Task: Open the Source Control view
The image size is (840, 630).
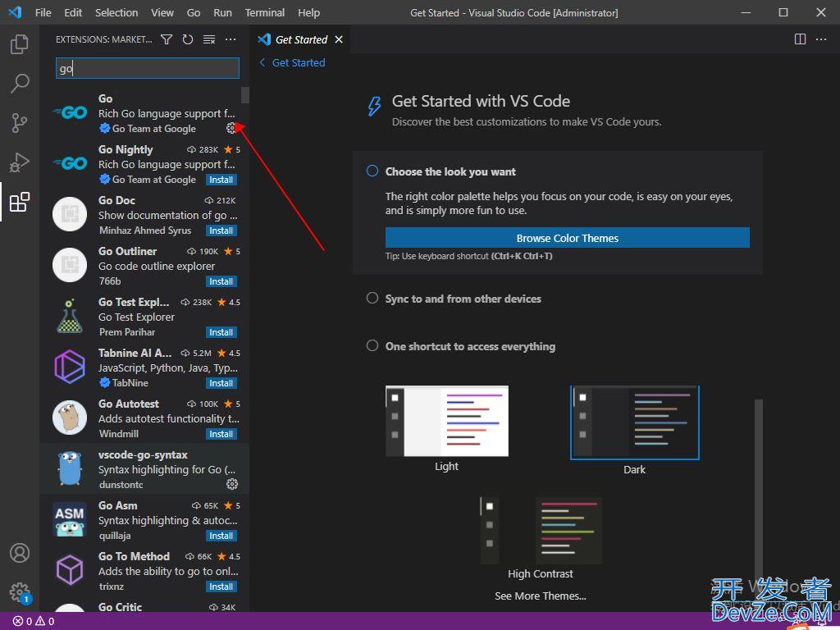Action: coord(20,123)
